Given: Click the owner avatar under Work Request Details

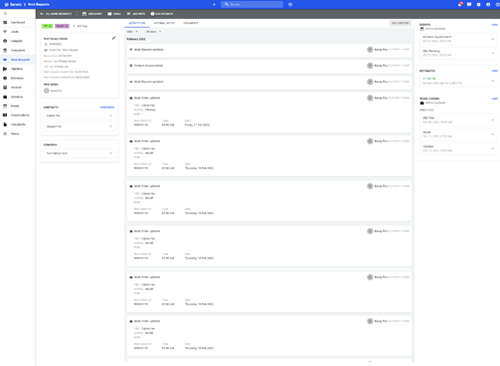Looking at the screenshot, I should [46, 91].
